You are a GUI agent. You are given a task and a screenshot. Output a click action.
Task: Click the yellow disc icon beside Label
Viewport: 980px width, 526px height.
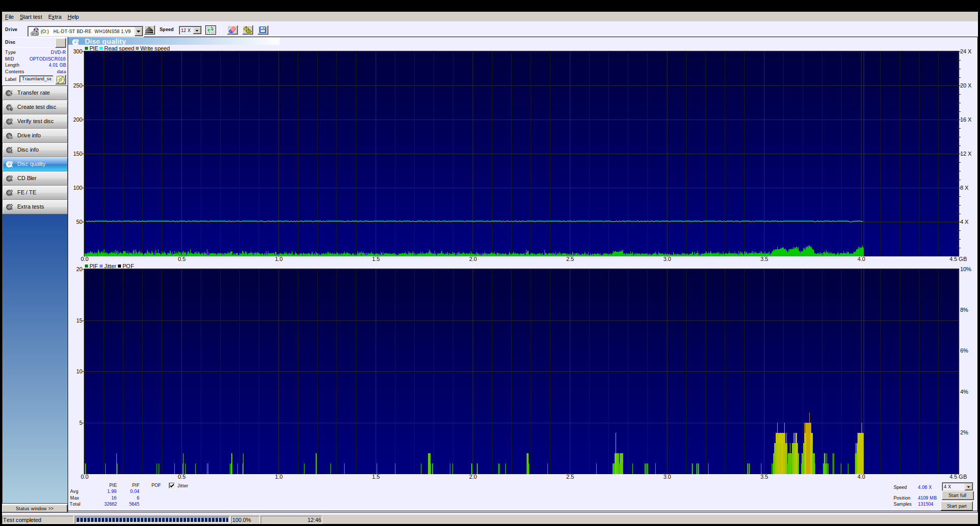pyautogui.click(x=61, y=79)
